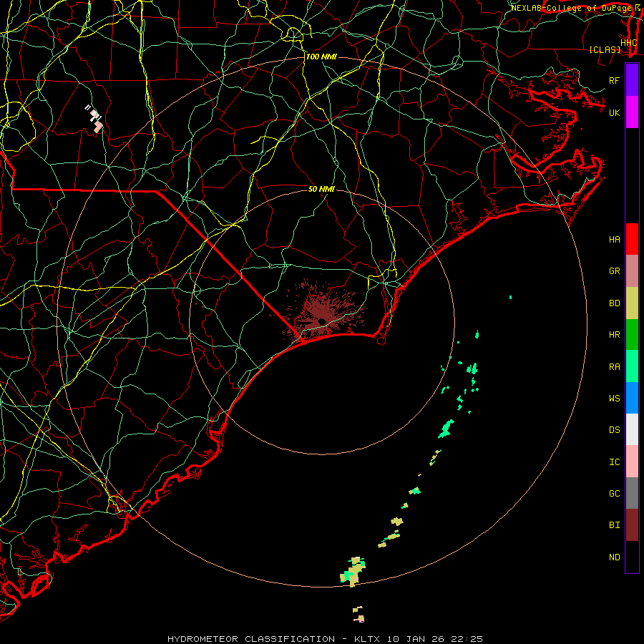Click the '[CLAS]' units label
This screenshot has width=644, height=644.
tap(605, 49)
